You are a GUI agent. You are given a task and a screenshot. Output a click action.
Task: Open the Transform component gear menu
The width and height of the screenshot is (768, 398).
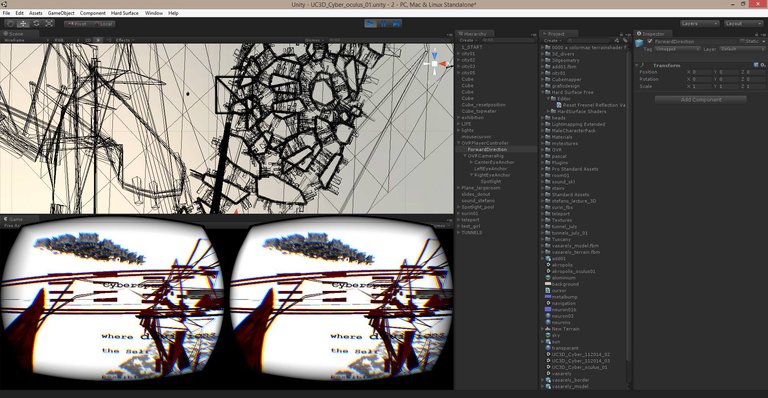[x=763, y=65]
